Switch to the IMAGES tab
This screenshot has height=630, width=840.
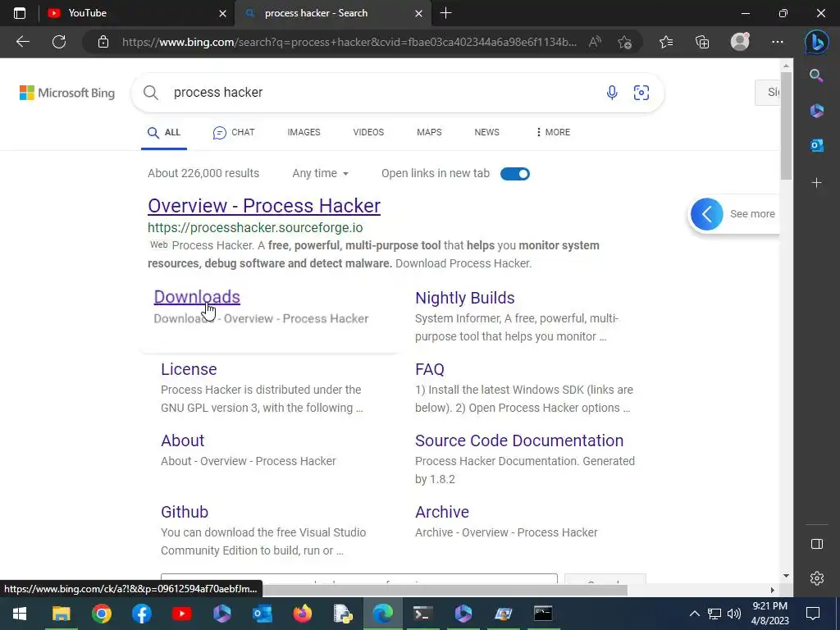tap(304, 132)
